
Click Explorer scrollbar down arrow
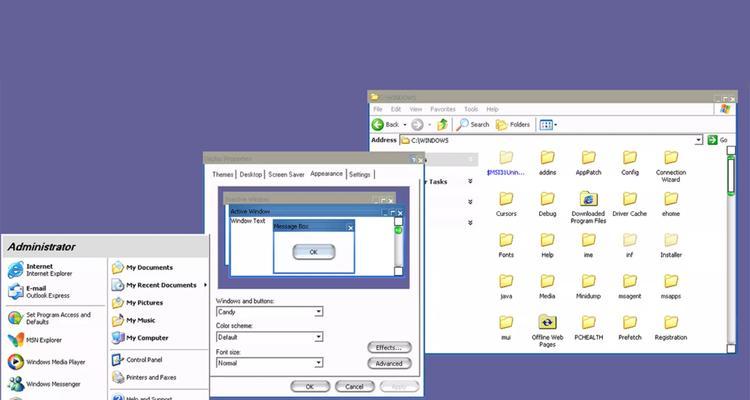[x=731, y=349]
